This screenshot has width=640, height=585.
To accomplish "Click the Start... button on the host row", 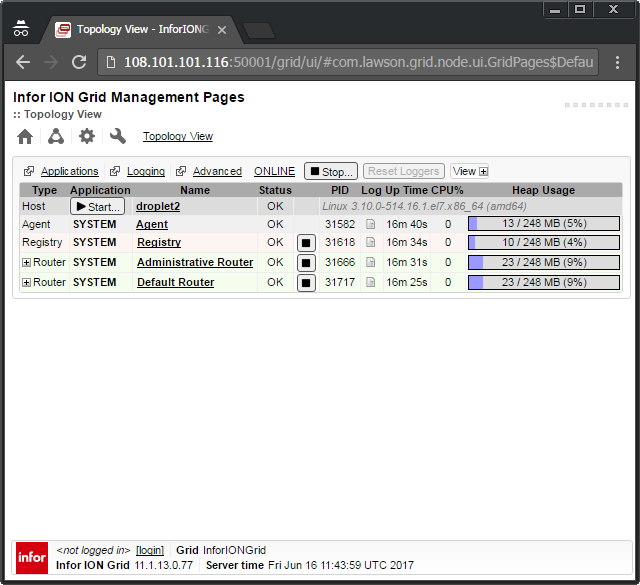I will coord(97,206).
